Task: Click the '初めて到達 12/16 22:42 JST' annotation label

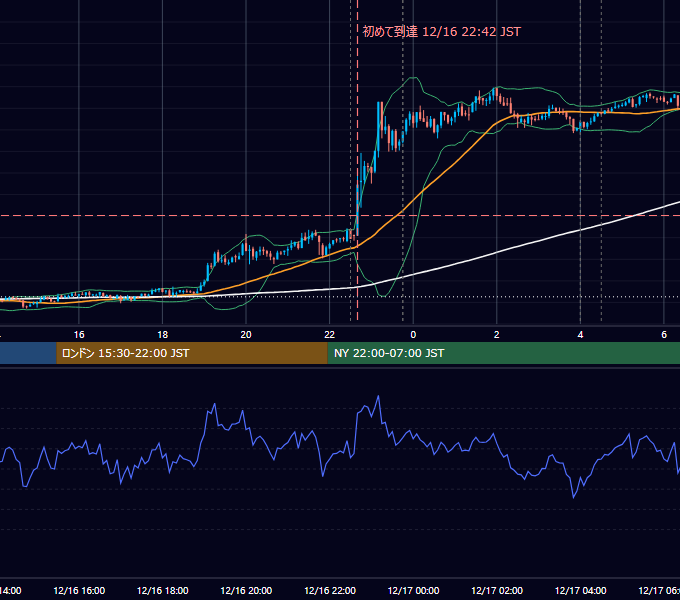Action: (441, 32)
